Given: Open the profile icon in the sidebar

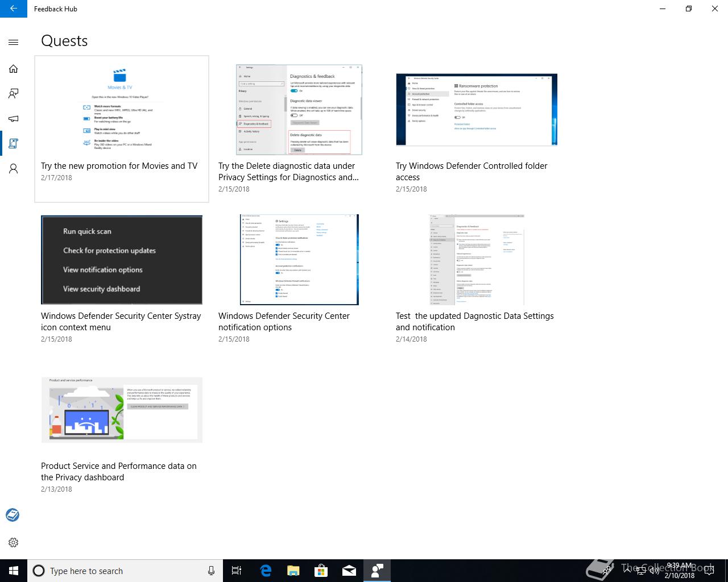Looking at the screenshot, I should 14,169.
